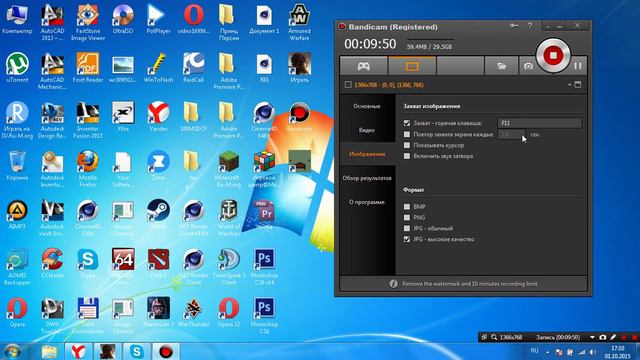Open Steam desktop shortcut
The width and height of the screenshot is (640, 360).
158,215
